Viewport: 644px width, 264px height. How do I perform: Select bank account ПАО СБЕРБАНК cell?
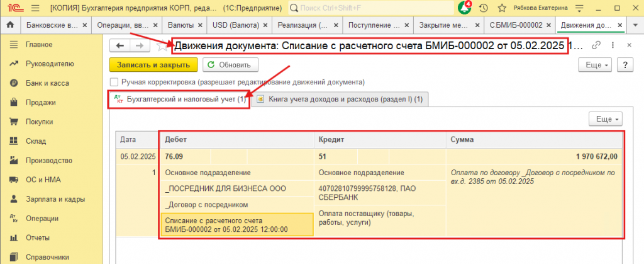tap(380, 193)
